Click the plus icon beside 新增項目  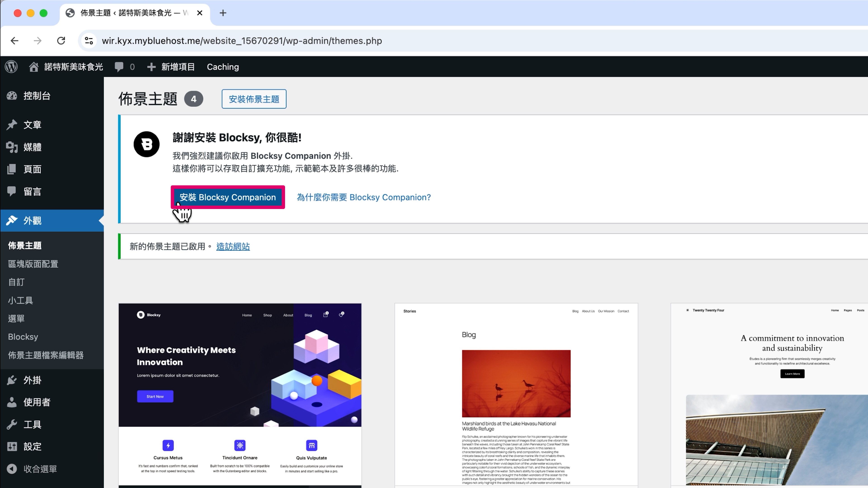pyautogui.click(x=151, y=67)
